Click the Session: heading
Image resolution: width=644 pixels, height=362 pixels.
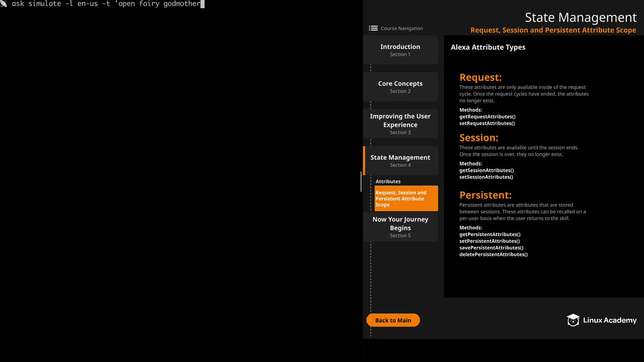tap(479, 138)
